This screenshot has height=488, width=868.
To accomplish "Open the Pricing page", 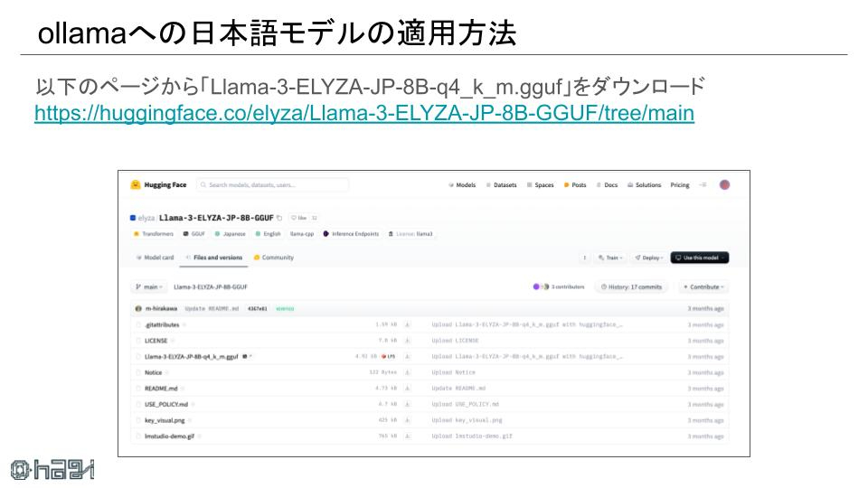I will [680, 184].
